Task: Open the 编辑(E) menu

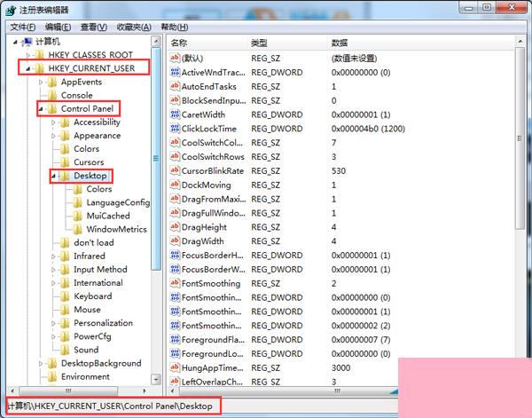Action: coord(58,27)
